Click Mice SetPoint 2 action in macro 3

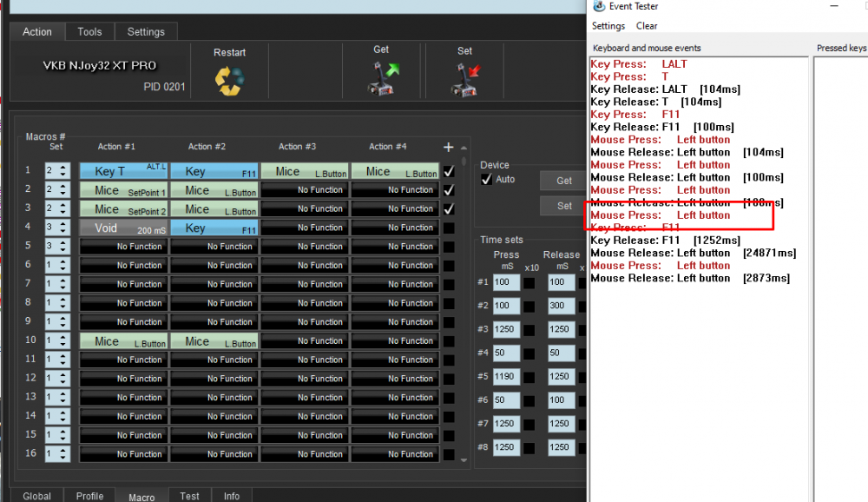[123, 209]
